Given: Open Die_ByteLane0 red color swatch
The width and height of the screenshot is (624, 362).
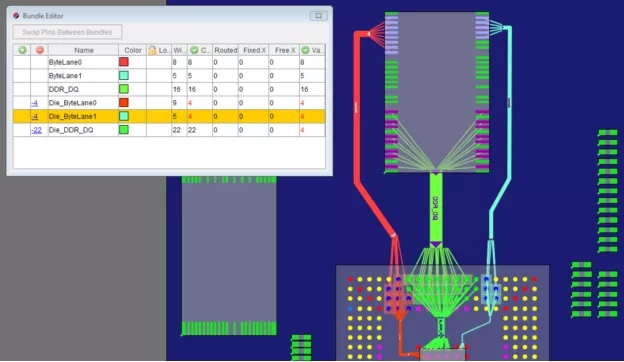Looking at the screenshot, I should coord(124,103).
